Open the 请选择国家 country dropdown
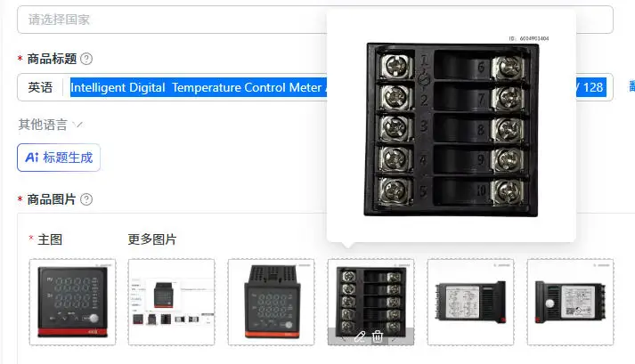This screenshot has width=635, height=364. pos(315,20)
